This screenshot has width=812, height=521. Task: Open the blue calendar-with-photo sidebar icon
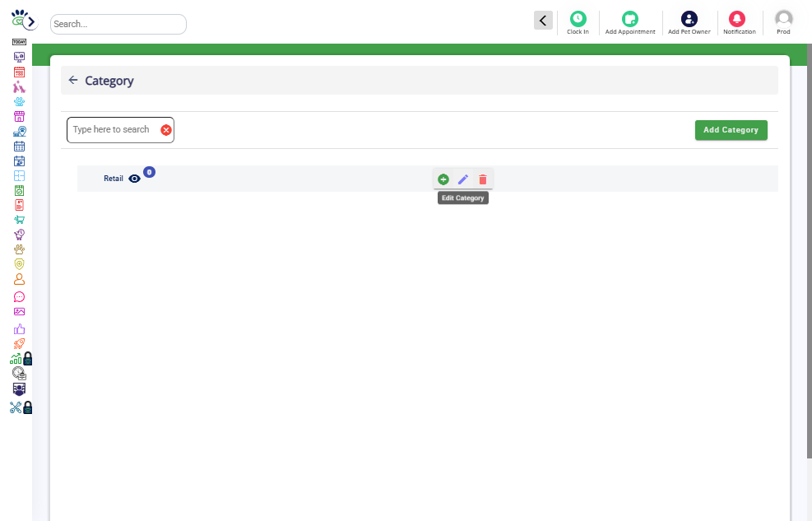click(19, 161)
